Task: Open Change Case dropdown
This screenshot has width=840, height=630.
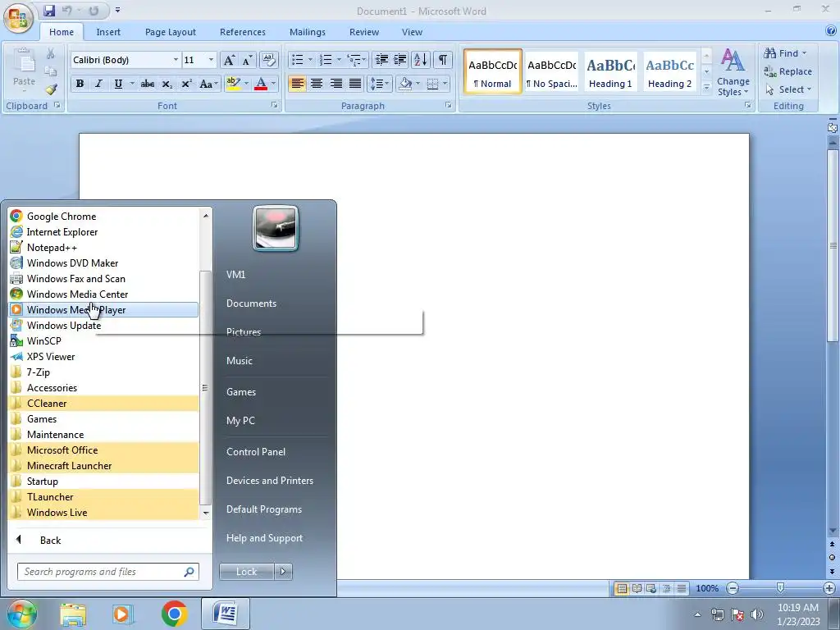Action: (209, 84)
